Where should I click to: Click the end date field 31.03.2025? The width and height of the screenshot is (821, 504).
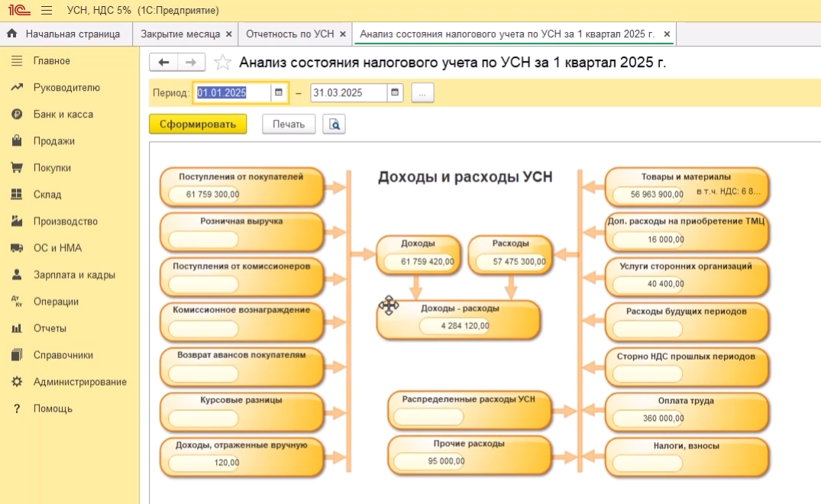point(348,93)
